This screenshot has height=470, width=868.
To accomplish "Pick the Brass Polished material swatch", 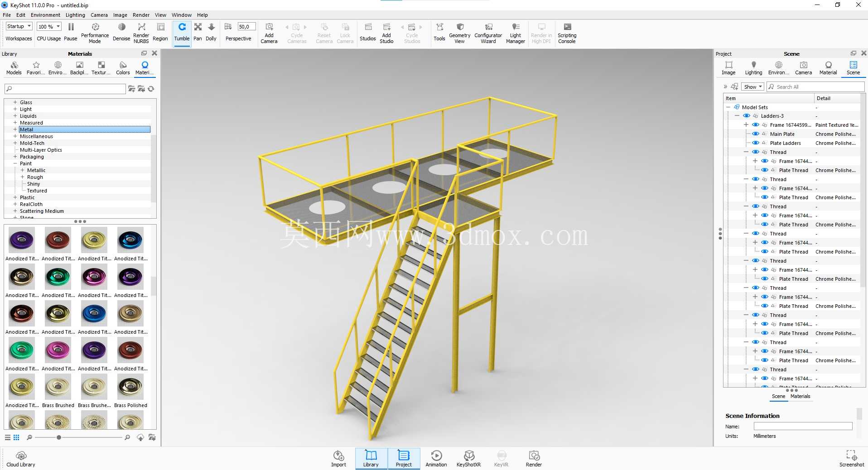I will click(130, 391).
